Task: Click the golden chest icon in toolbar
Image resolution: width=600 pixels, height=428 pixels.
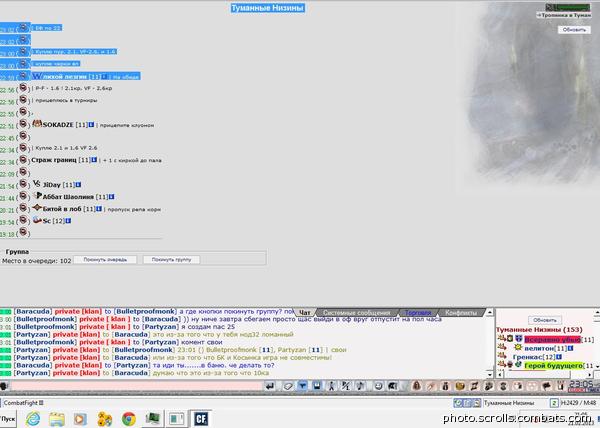Action: point(460,386)
